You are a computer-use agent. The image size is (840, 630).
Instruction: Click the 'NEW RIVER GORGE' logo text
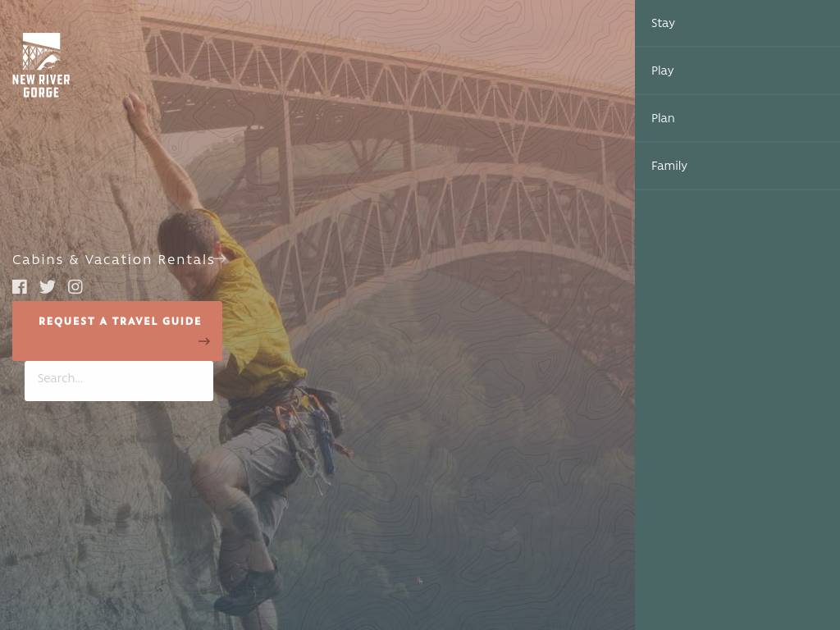41,86
